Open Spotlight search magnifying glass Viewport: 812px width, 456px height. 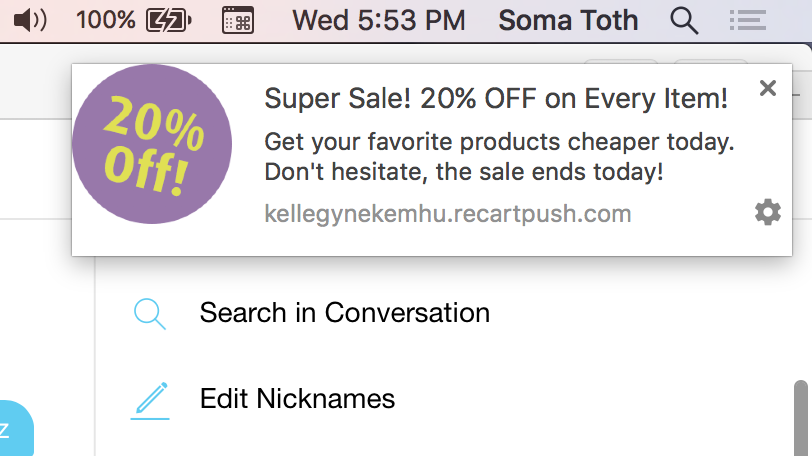(684, 21)
